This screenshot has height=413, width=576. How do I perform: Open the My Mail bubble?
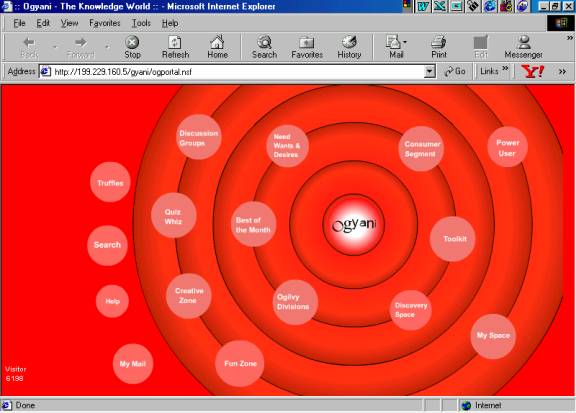click(x=133, y=364)
